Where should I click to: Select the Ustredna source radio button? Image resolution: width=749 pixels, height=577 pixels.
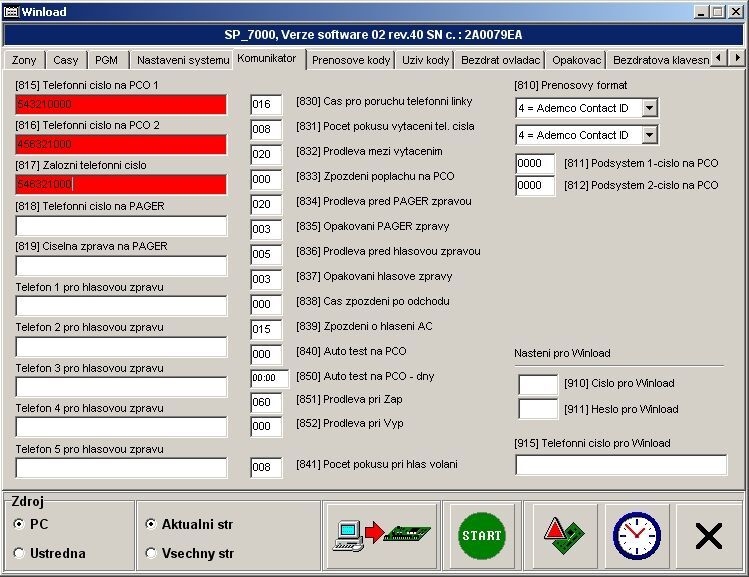click(20, 553)
